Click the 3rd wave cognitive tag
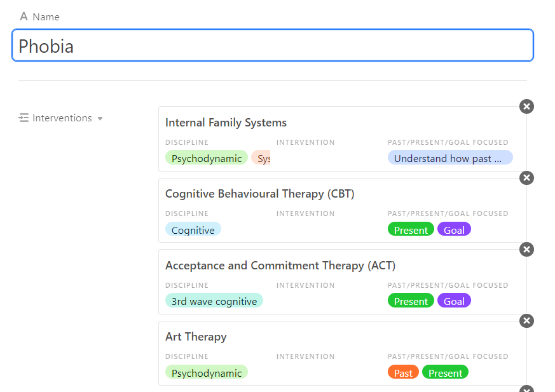The height and width of the screenshot is (392, 555). pos(214,301)
